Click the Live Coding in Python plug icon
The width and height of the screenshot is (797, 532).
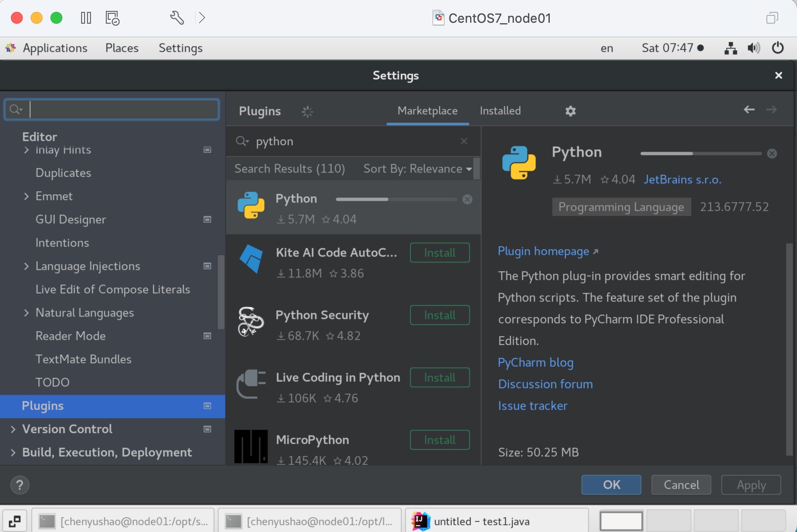click(x=251, y=384)
